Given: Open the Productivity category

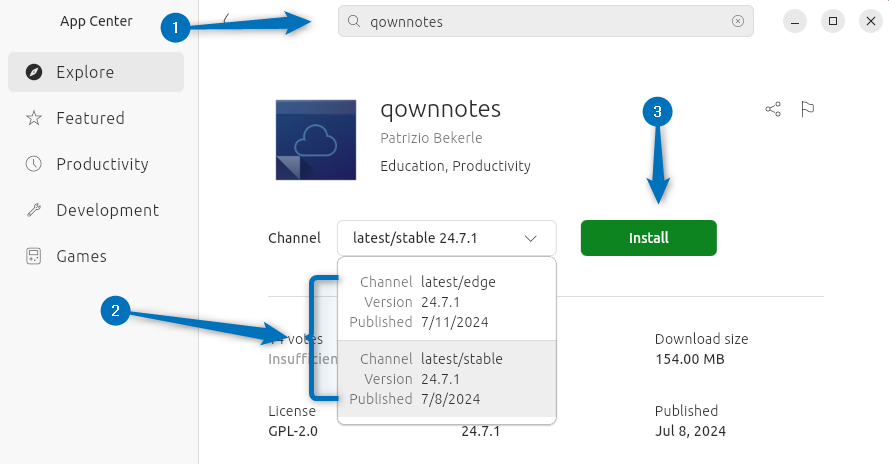Looking at the screenshot, I should (x=96, y=164).
